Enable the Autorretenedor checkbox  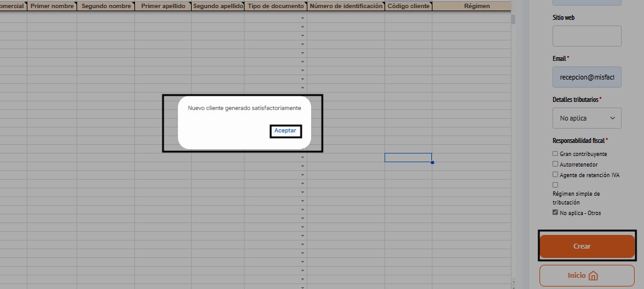click(555, 164)
